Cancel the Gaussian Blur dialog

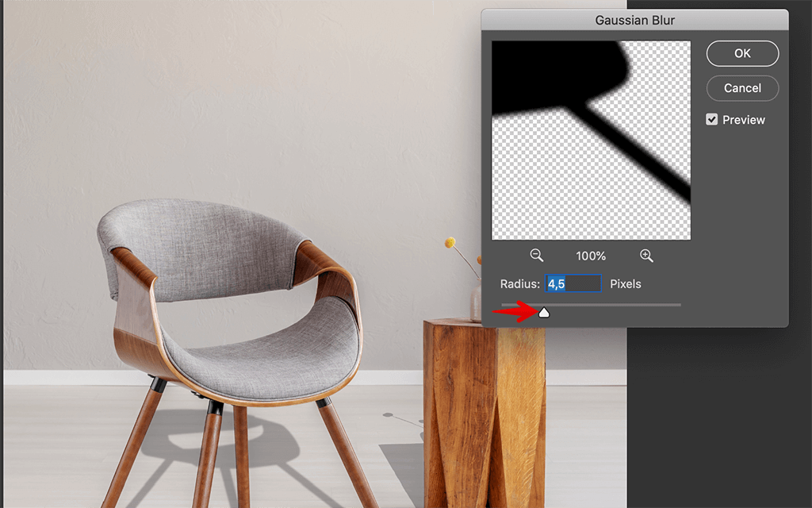pyautogui.click(x=742, y=88)
